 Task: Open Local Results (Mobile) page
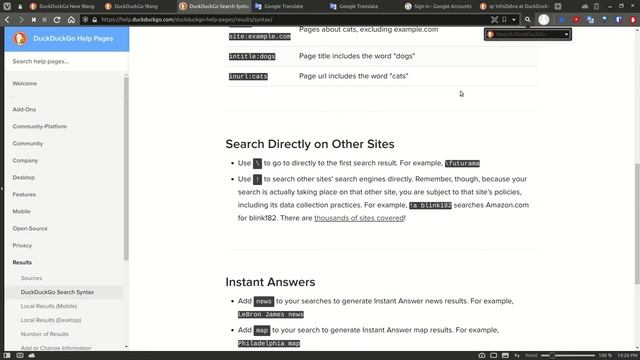click(x=49, y=306)
